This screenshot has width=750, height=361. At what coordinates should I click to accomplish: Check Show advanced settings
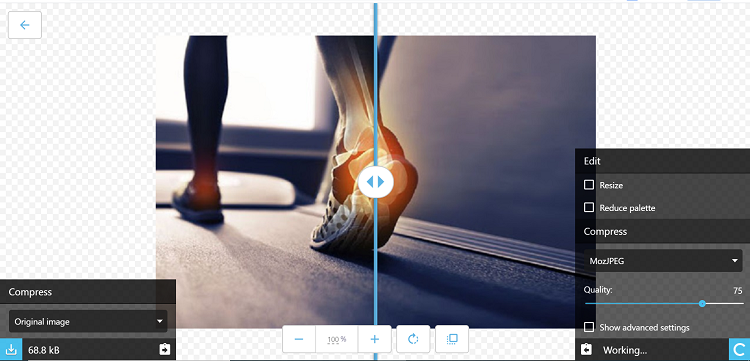pyautogui.click(x=589, y=327)
